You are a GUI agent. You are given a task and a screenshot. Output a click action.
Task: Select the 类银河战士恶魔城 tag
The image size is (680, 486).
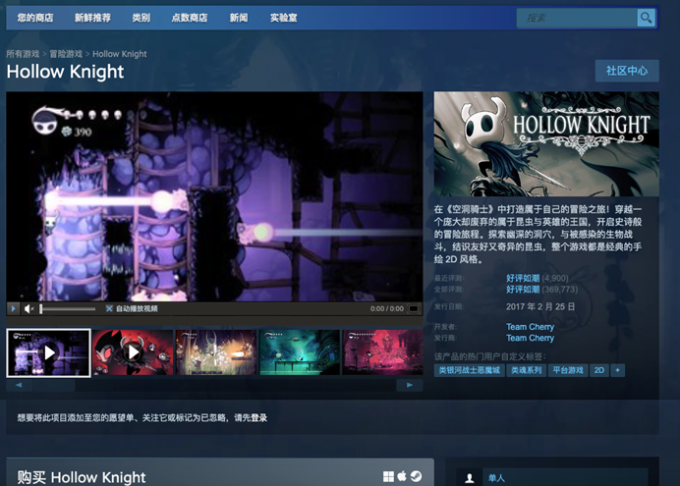469,370
